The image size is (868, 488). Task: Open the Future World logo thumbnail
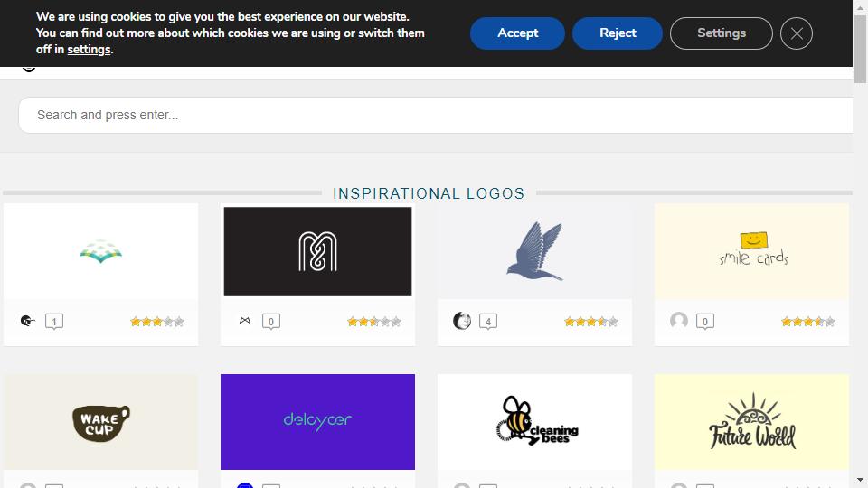tap(751, 422)
